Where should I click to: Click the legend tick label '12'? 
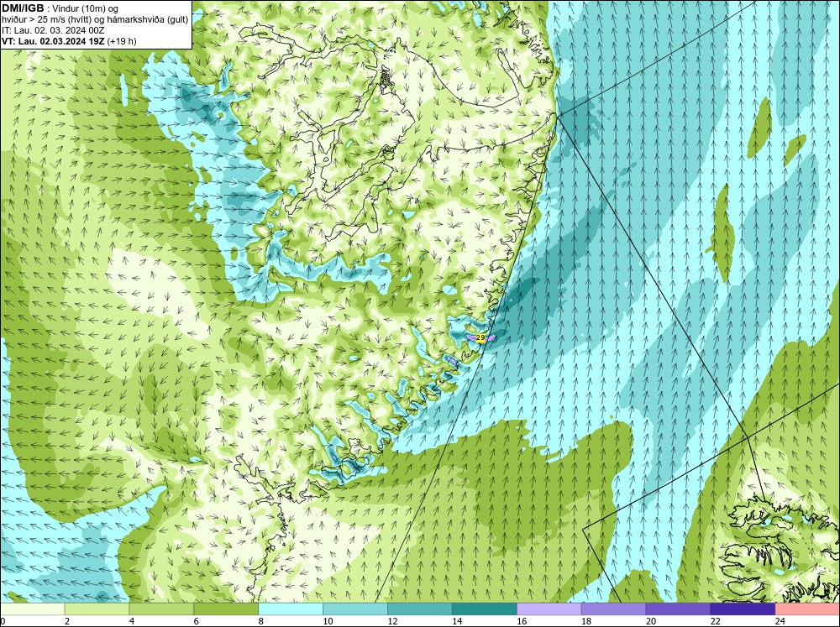pos(392,621)
